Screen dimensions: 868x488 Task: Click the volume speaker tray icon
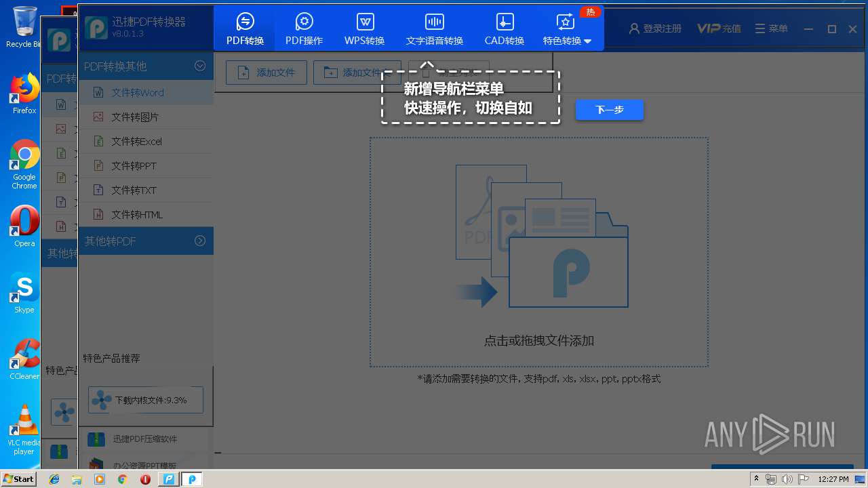(x=787, y=479)
